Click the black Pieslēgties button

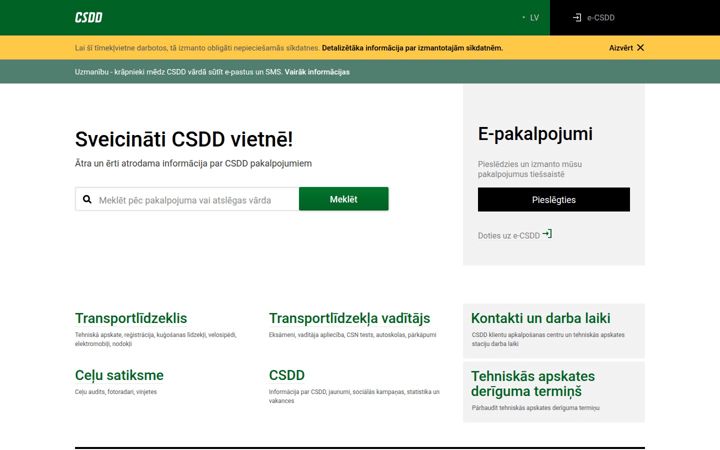pyautogui.click(x=554, y=199)
